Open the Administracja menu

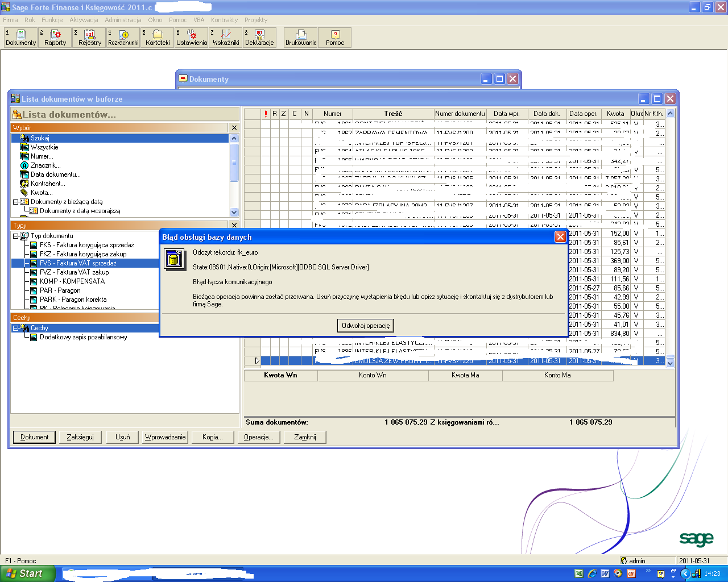click(123, 20)
